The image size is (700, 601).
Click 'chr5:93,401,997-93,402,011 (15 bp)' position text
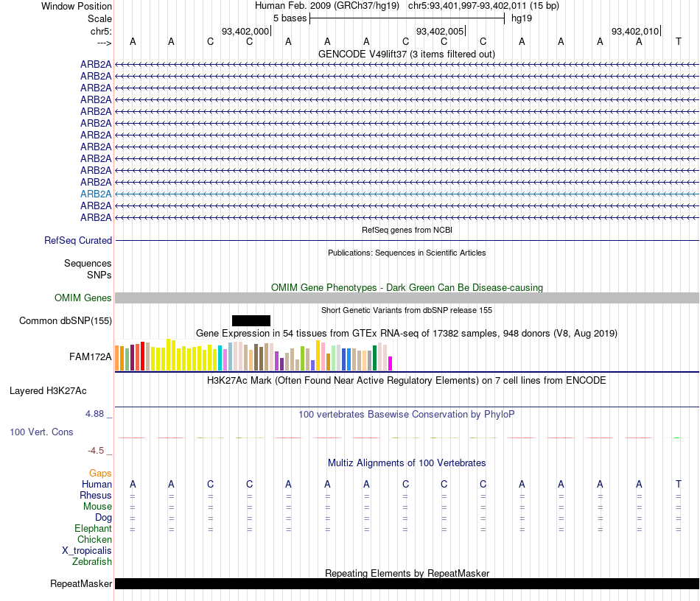(x=483, y=6)
